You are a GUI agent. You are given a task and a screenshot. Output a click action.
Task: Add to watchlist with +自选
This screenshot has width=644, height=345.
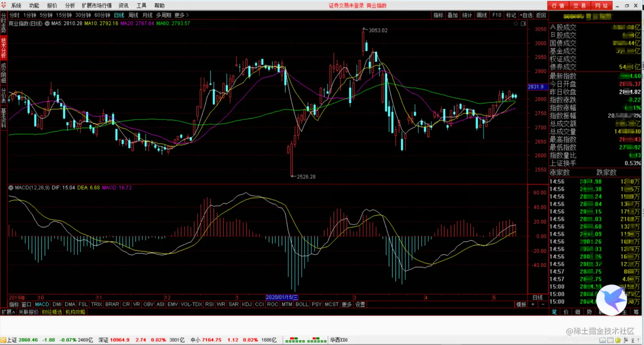click(x=526, y=15)
